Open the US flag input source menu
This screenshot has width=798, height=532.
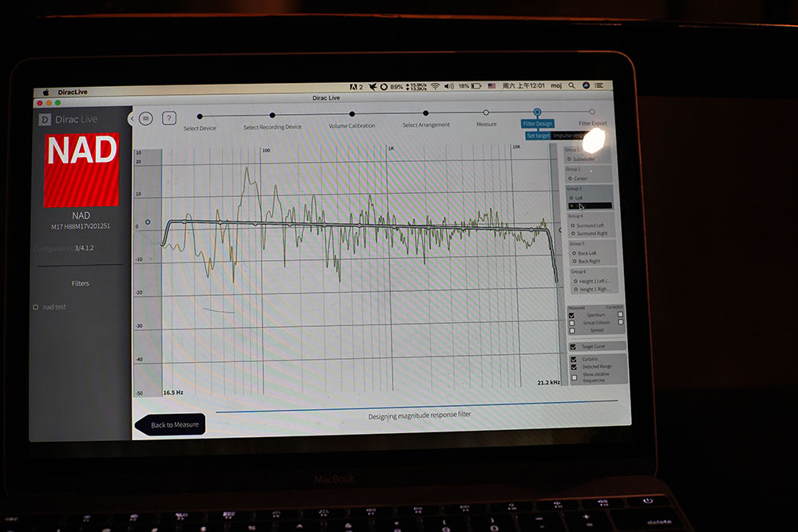tap(492, 86)
